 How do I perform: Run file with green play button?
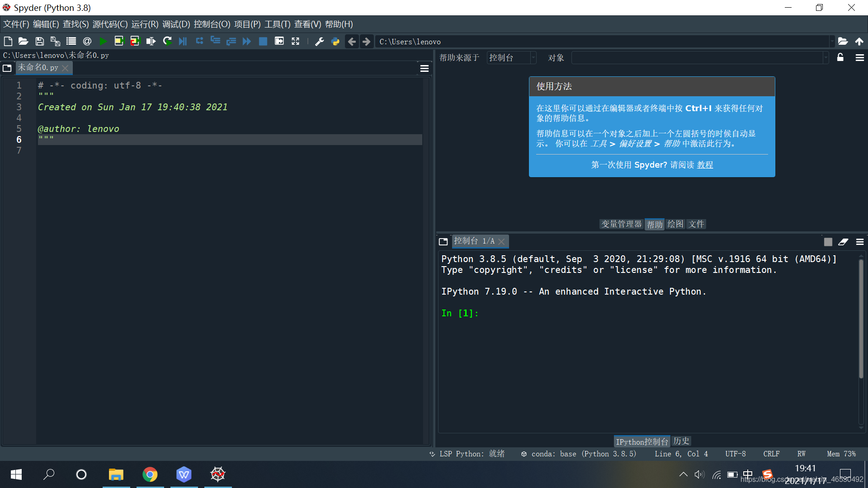pos(103,41)
